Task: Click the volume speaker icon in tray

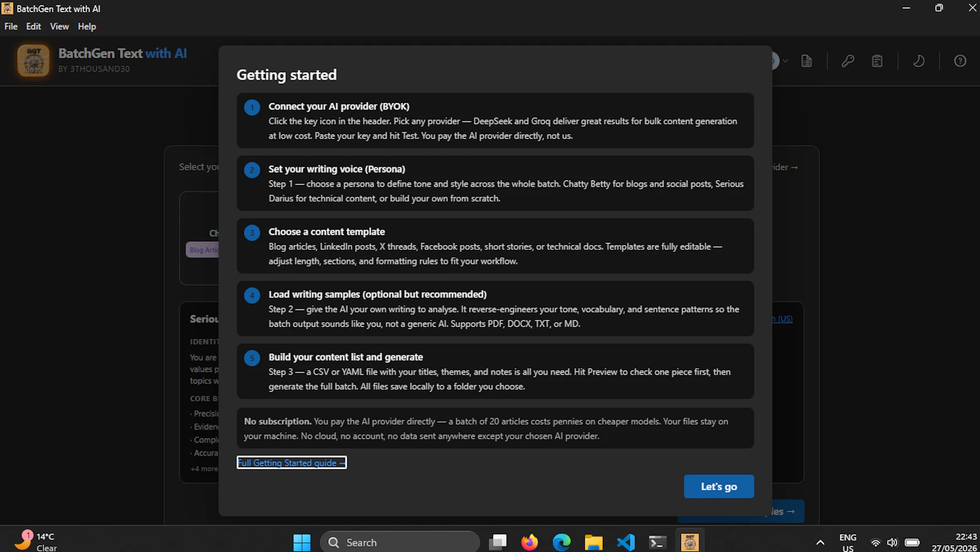Action: (892, 542)
